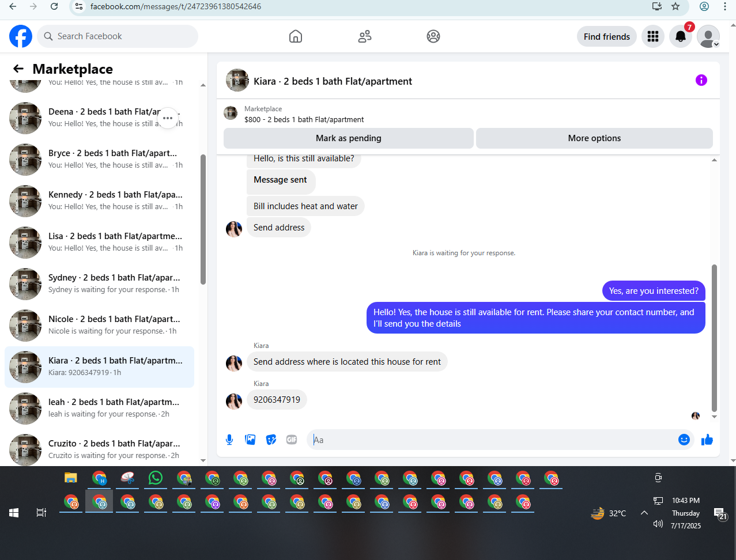Open the sticker picker icon
The image size is (736, 560).
coord(271,440)
